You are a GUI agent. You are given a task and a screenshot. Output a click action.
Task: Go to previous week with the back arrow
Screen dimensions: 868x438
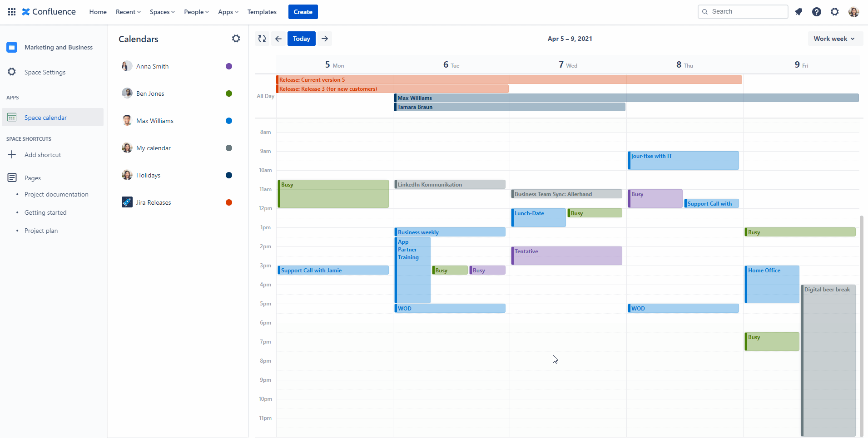(x=278, y=39)
